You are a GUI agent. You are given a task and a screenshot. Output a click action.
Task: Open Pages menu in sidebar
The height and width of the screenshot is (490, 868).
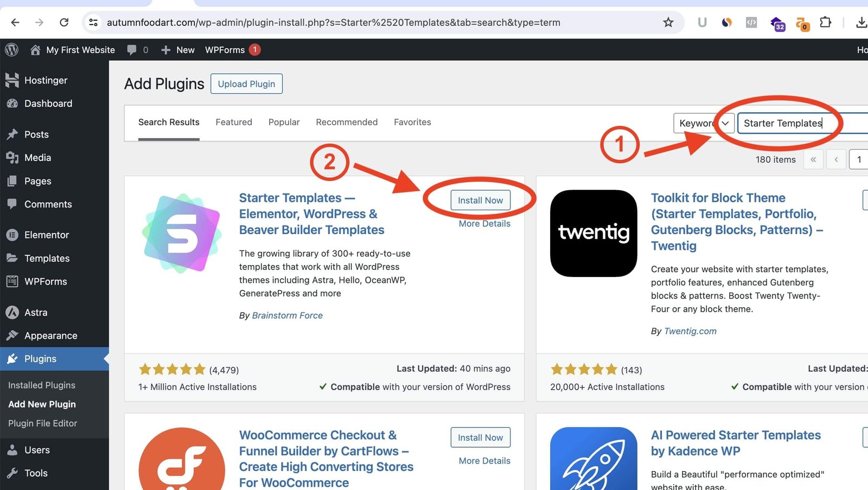coord(54,181)
